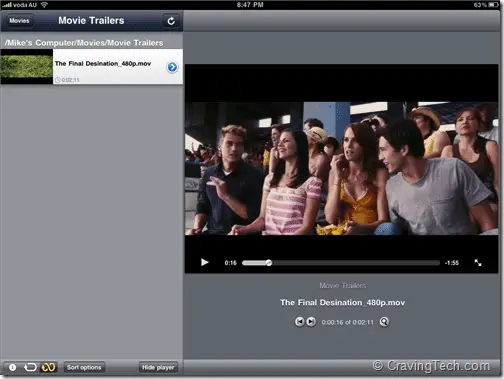
Task: Toggle the yellow infinity continuous play icon
Action: click(x=48, y=367)
